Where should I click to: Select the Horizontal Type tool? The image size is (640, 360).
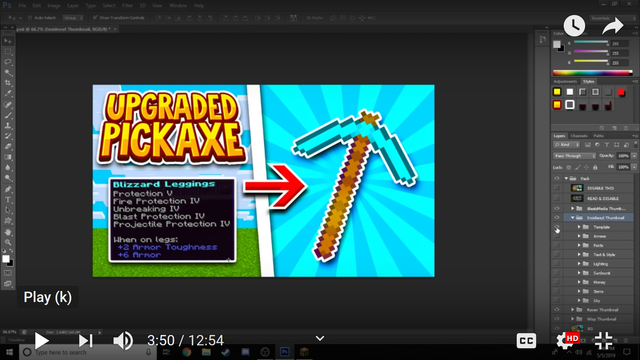coord(8,200)
